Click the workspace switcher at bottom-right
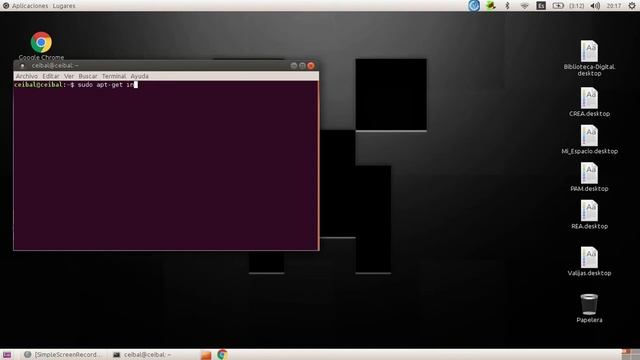The height and width of the screenshot is (360, 640). (x=631, y=354)
